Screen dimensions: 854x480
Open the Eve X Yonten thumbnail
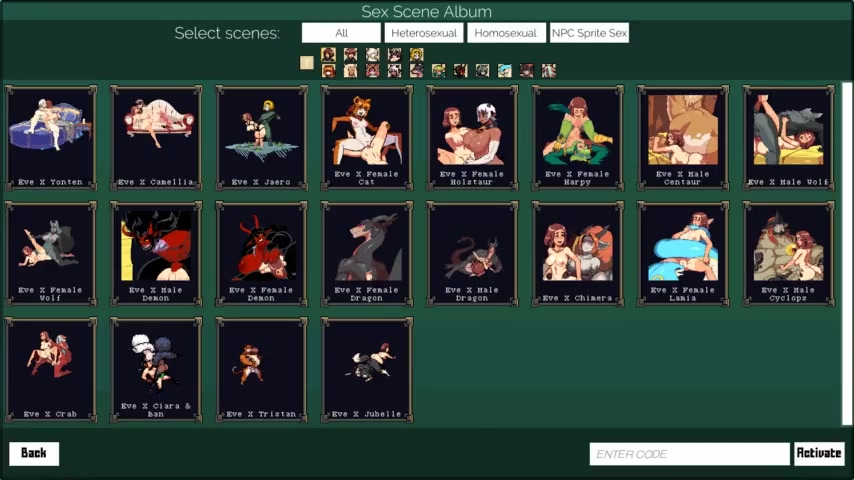[50, 137]
